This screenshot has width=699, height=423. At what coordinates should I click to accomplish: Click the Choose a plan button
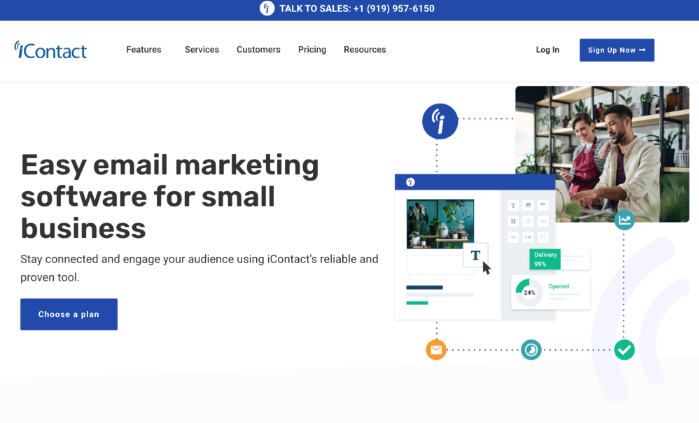pyautogui.click(x=69, y=314)
